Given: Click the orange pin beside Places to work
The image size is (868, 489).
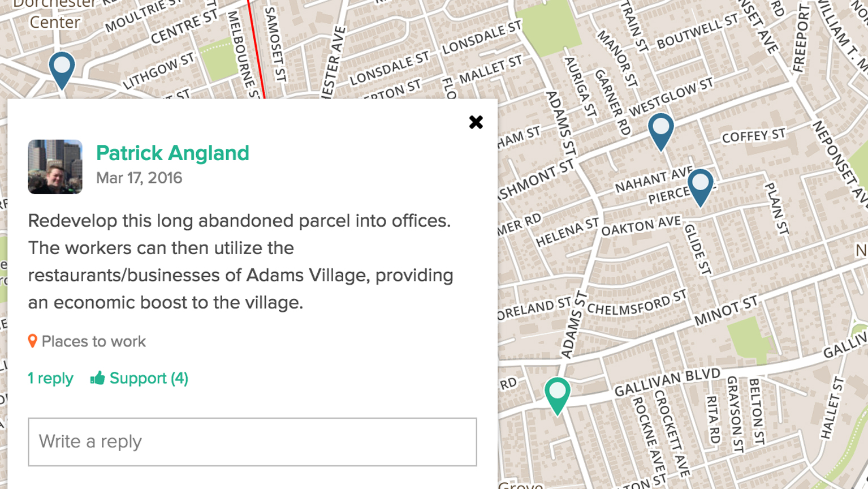Looking at the screenshot, I should pos(32,341).
